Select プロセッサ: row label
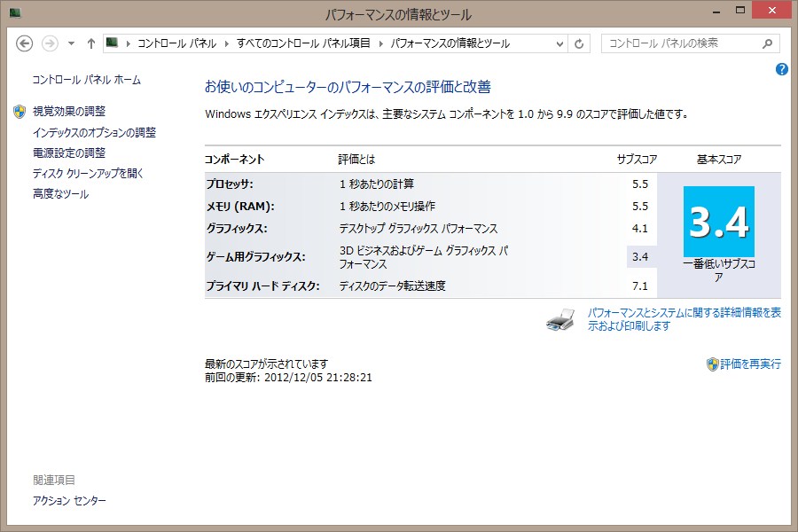The width and height of the screenshot is (798, 532). 230,184
